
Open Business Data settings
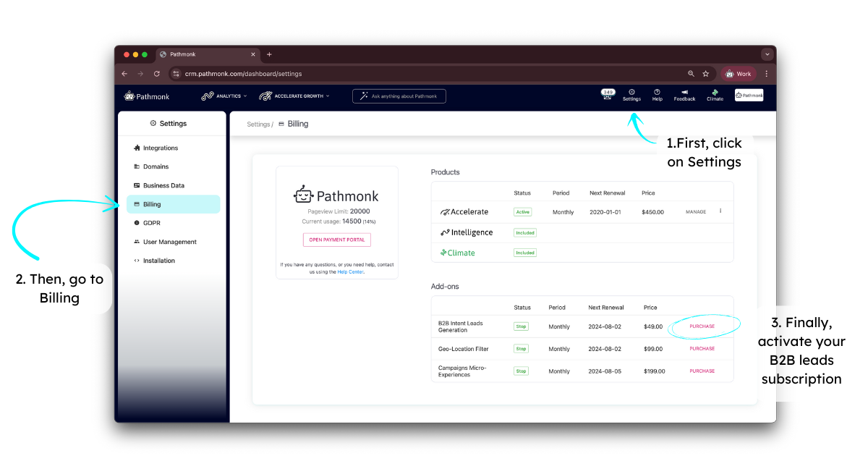click(x=164, y=185)
